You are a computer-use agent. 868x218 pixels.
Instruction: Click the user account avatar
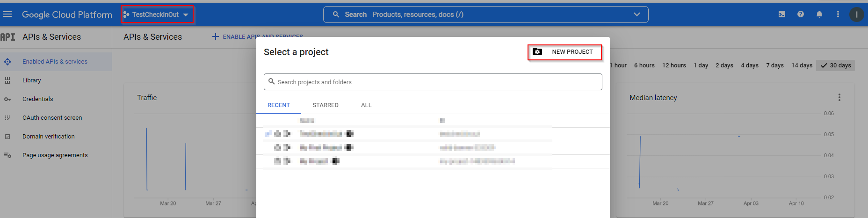click(x=856, y=15)
